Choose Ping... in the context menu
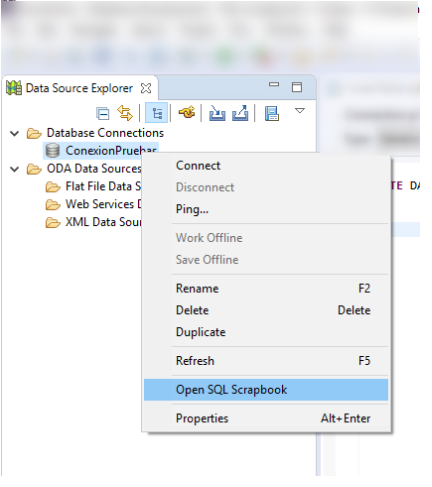 [192, 209]
